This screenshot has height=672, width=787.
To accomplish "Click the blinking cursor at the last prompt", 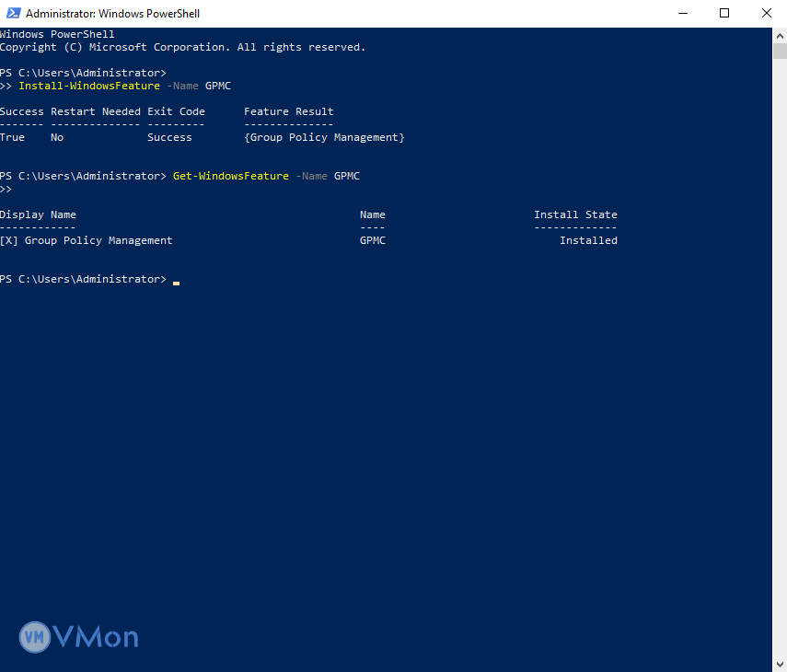I will coord(176,280).
